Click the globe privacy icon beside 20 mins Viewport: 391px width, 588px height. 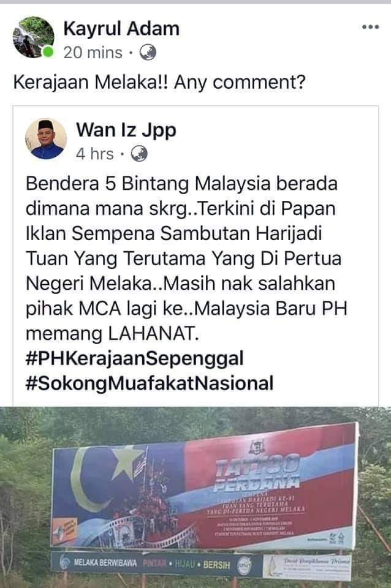(x=148, y=53)
